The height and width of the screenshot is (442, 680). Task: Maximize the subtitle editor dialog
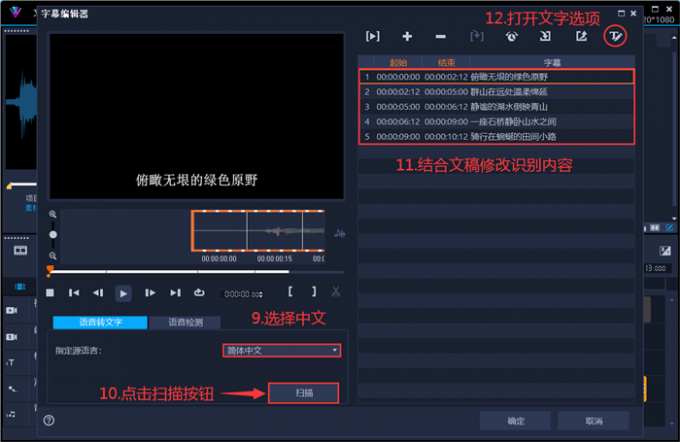tap(621, 13)
